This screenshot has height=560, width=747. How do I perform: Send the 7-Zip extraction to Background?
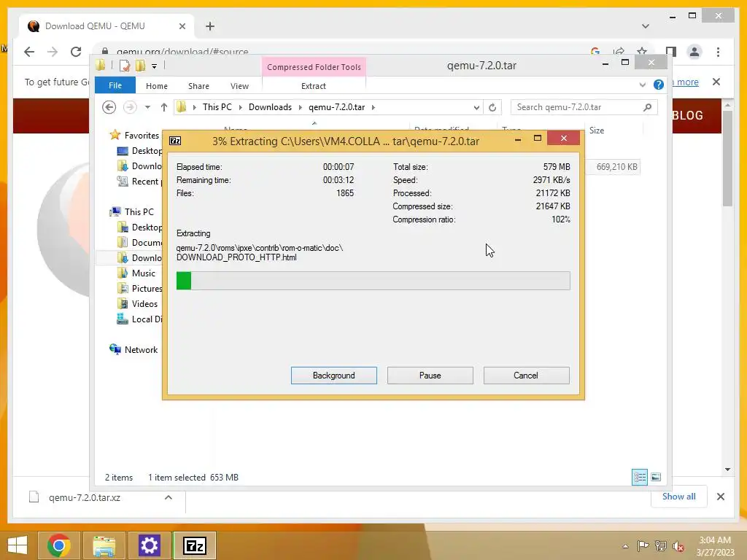[x=333, y=376]
